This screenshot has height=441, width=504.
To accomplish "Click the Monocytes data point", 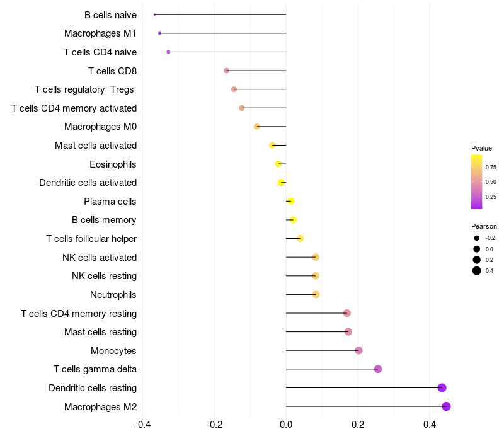I will [358, 350].
